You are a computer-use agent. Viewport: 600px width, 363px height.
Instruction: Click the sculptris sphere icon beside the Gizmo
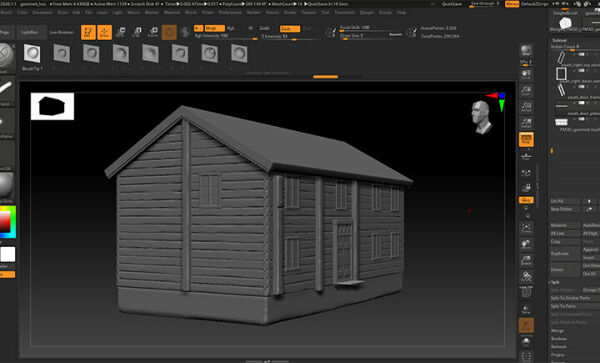coord(185,33)
